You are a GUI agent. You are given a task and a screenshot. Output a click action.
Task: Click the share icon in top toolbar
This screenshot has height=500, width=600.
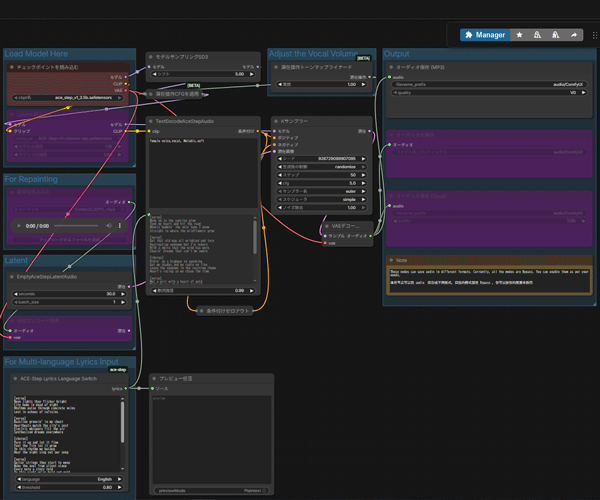(575, 34)
